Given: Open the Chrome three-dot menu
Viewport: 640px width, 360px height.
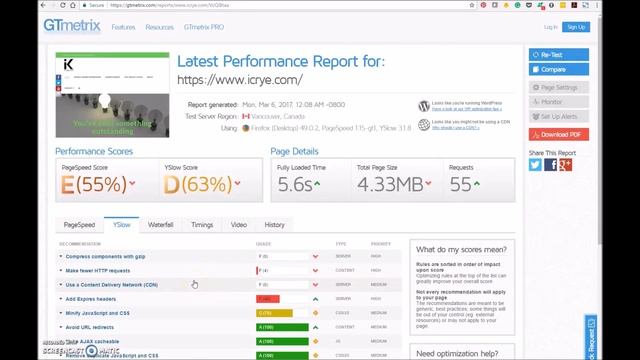Looking at the screenshot, I should pyautogui.click(x=597, y=5).
